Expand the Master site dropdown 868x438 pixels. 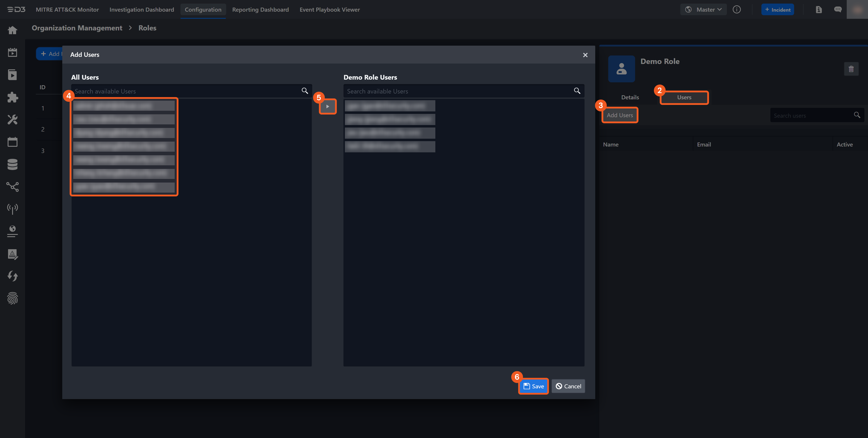coord(704,9)
